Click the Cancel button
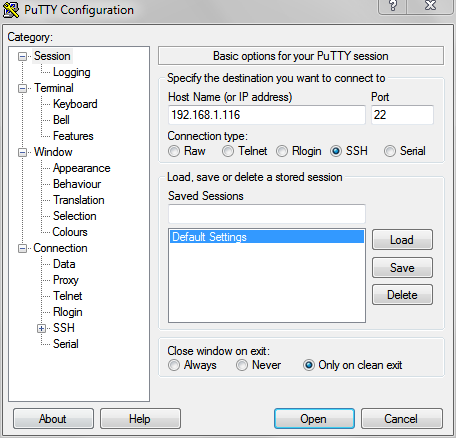Image resolution: width=456 pixels, height=438 pixels. 402,419
